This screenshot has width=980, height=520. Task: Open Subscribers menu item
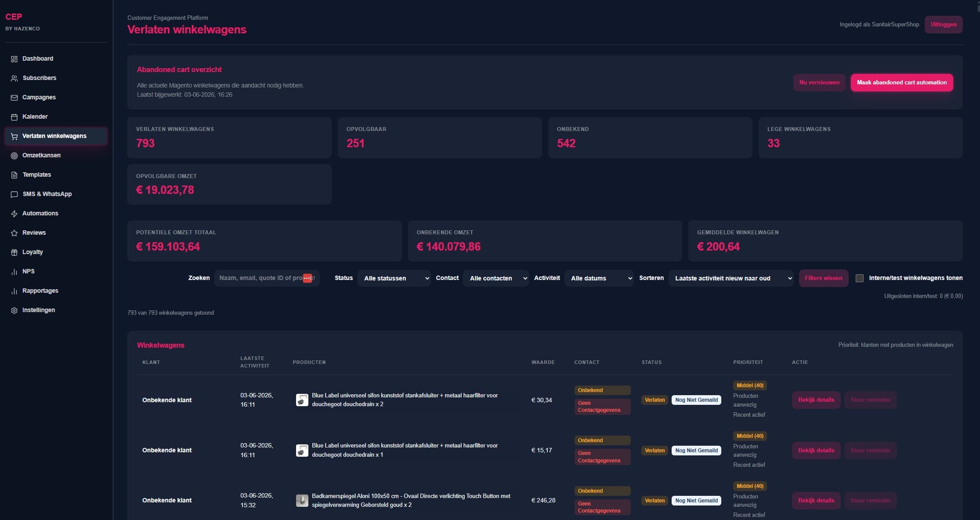click(56, 78)
